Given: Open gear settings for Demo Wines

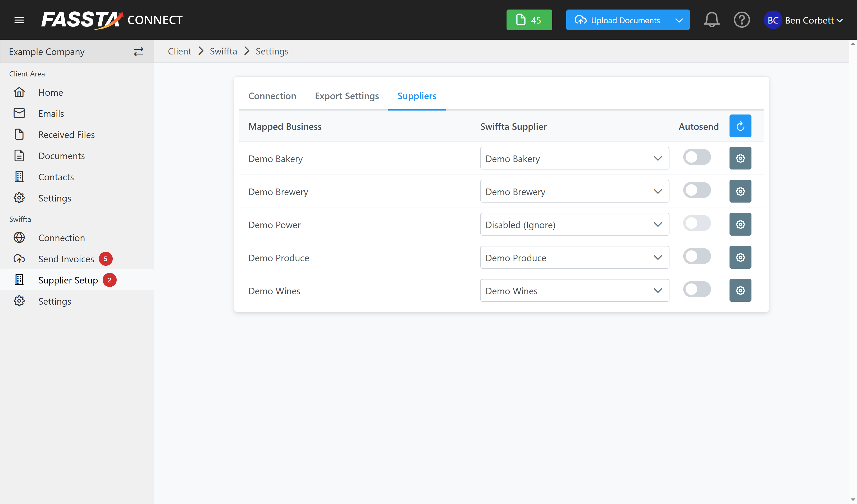Looking at the screenshot, I should [x=740, y=290].
